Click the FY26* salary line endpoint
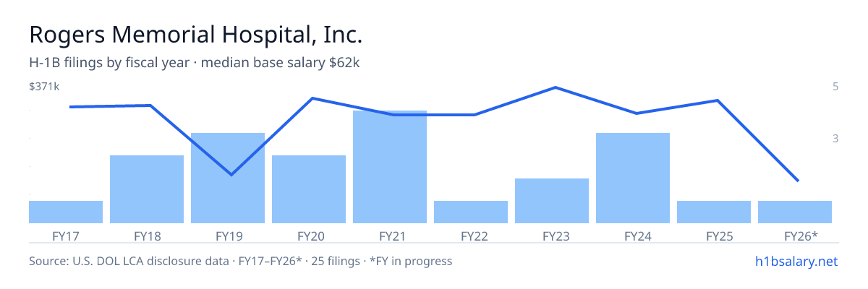 (797, 181)
